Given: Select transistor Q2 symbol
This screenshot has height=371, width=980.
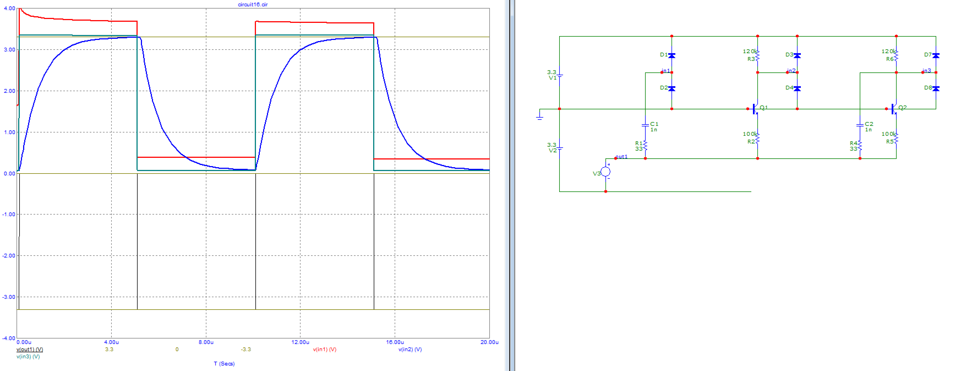Looking at the screenshot, I should point(894,109).
